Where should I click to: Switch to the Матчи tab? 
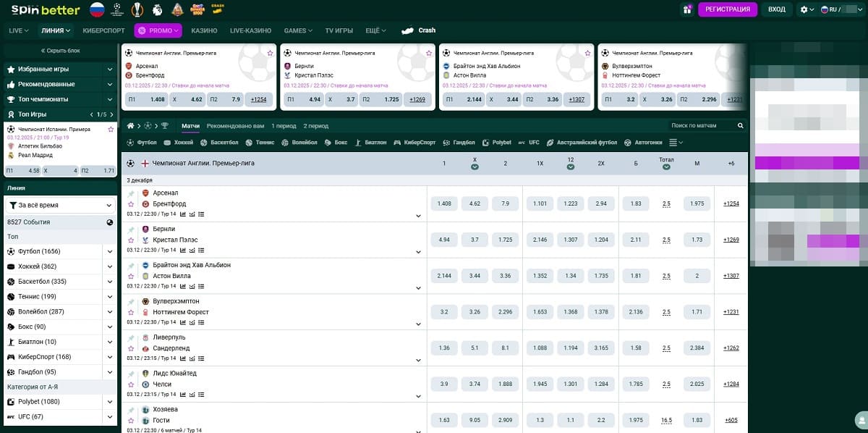click(191, 125)
